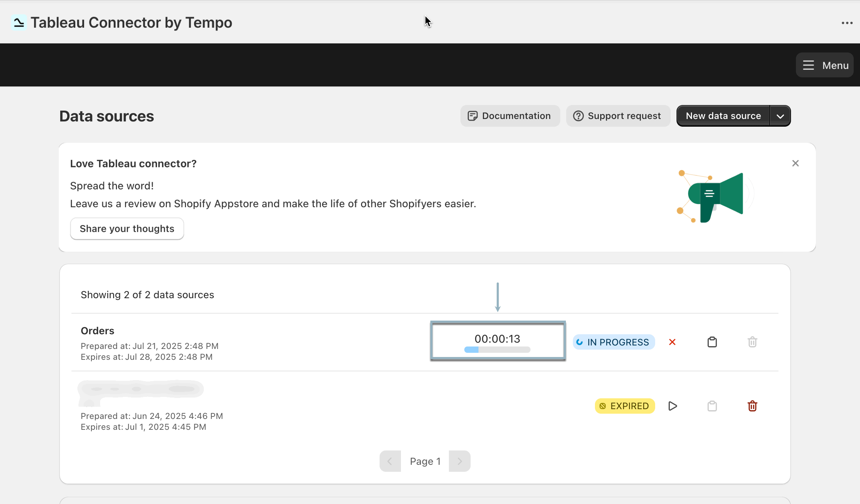Expand the New data source dropdown arrow
The width and height of the screenshot is (860, 504).
(780, 115)
